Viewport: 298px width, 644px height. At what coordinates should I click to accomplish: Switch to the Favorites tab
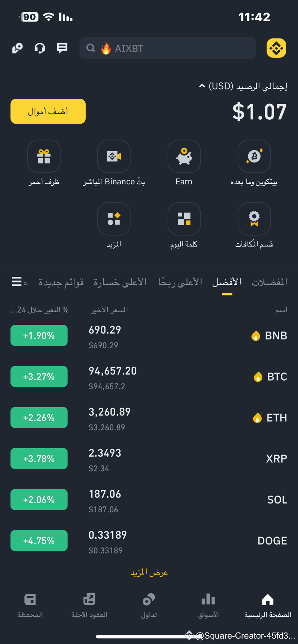click(x=269, y=282)
